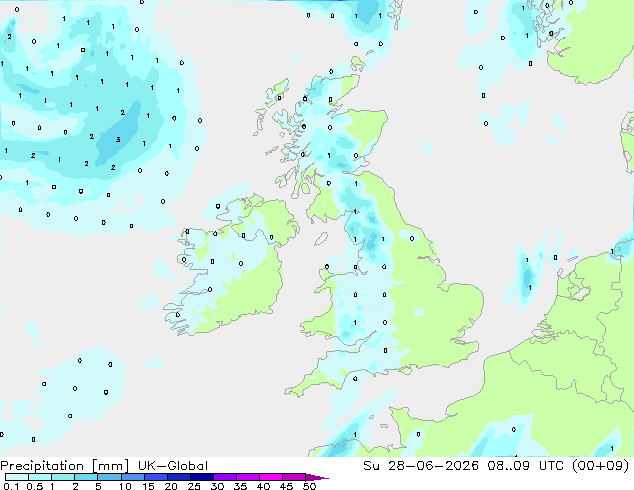Click the 45–50 mm legend swatch
Screen dimensions: 634x490
click(294, 477)
